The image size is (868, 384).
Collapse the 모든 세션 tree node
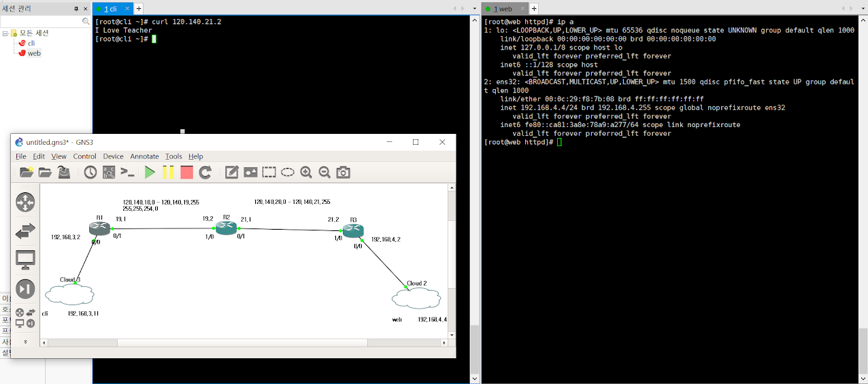coord(5,33)
